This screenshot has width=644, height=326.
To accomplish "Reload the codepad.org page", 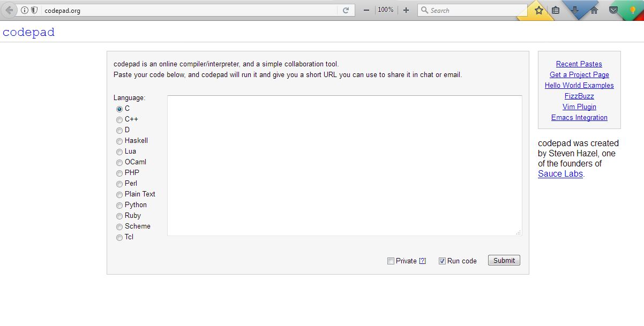I will pyautogui.click(x=346, y=10).
